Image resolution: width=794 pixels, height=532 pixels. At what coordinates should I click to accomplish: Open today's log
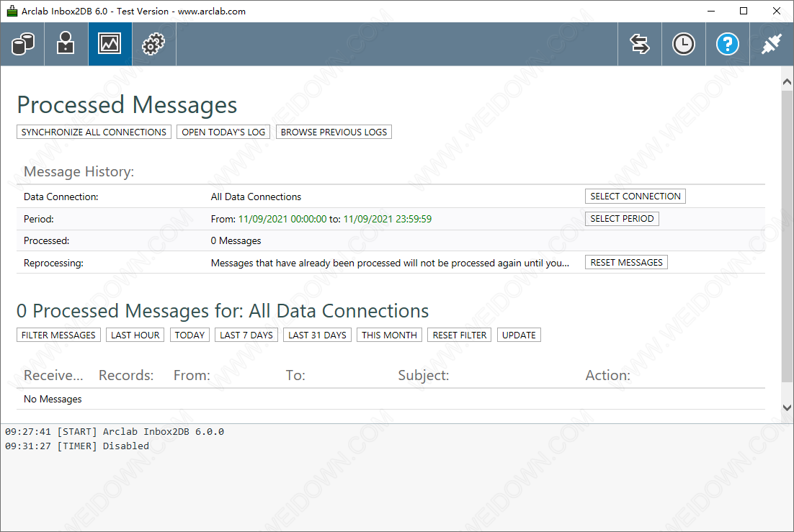pyautogui.click(x=223, y=132)
